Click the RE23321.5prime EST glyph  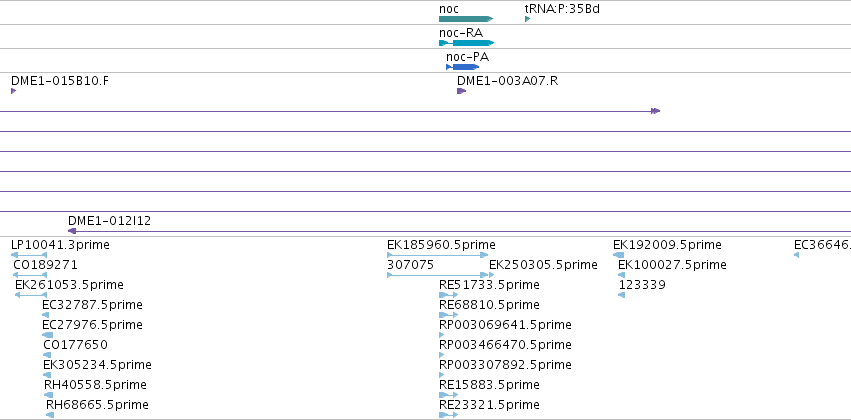(x=448, y=415)
